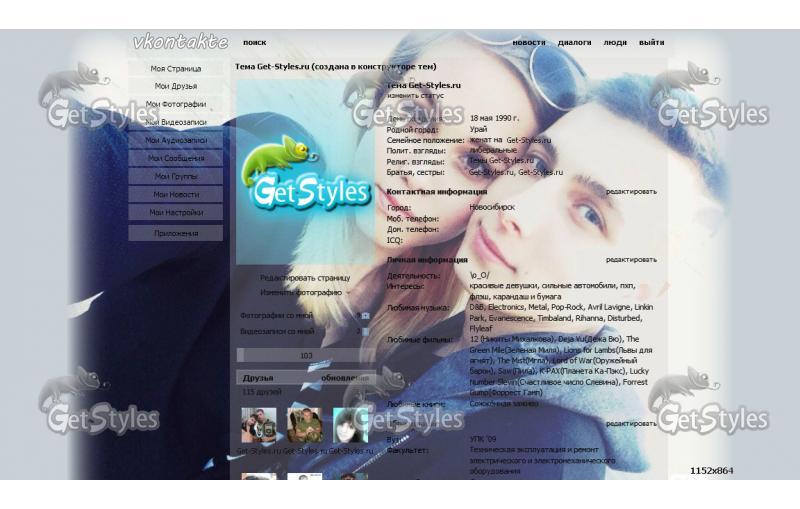Open Мои Сообщения in the sidebar

pos(176,159)
